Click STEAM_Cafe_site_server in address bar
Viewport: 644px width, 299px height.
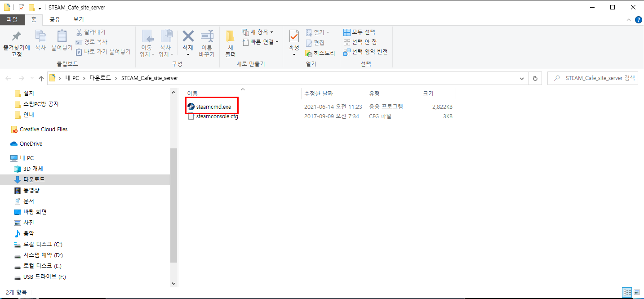pos(150,78)
